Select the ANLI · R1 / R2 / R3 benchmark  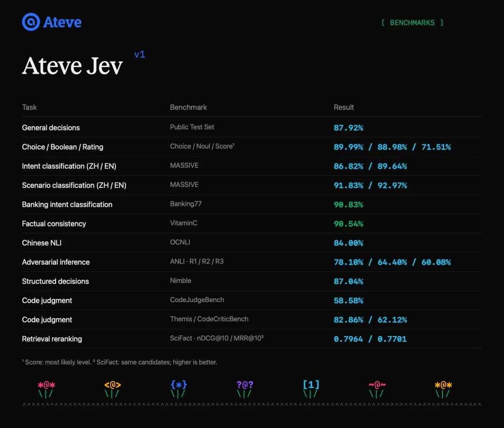point(197,262)
